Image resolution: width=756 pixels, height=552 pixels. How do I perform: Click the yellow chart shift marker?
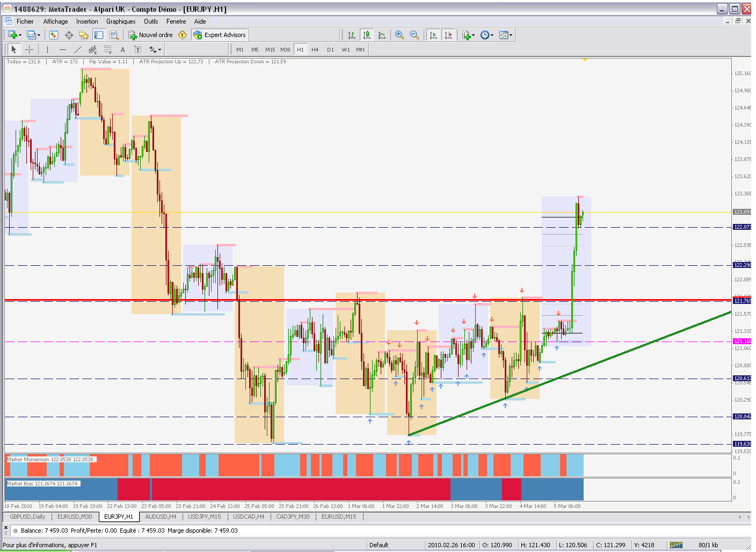tap(585, 60)
